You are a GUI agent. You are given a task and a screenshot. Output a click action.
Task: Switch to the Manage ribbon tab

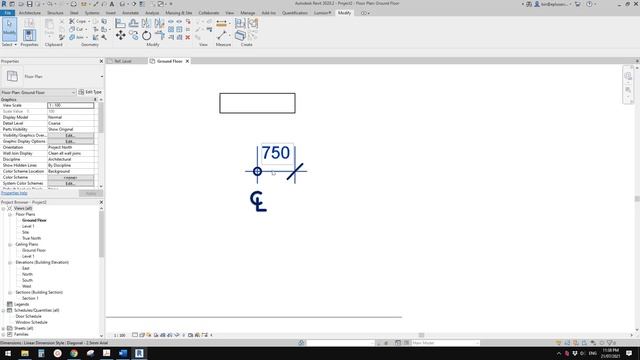pos(247,13)
